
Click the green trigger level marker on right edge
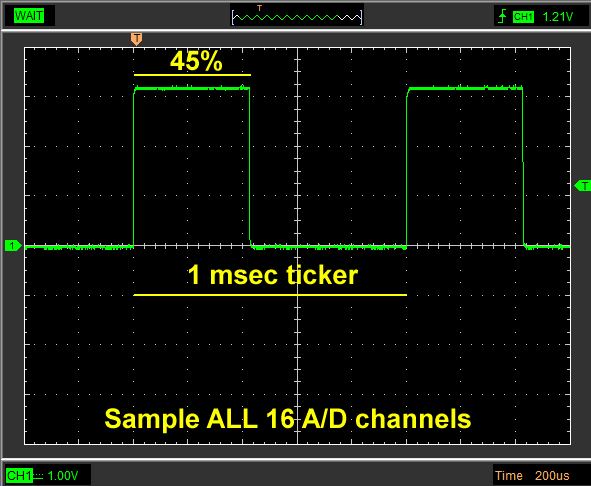tap(582, 186)
